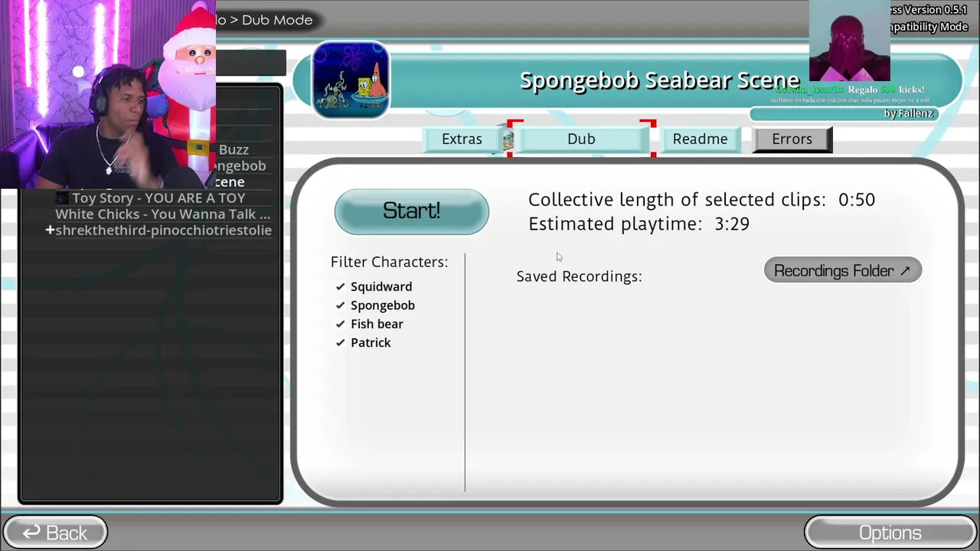The height and width of the screenshot is (551, 980).
Task: Open the Options menu
Action: [x=890, y=533]
